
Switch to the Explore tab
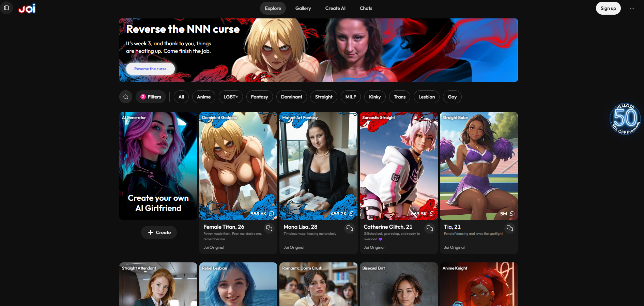tap(273, 8)
